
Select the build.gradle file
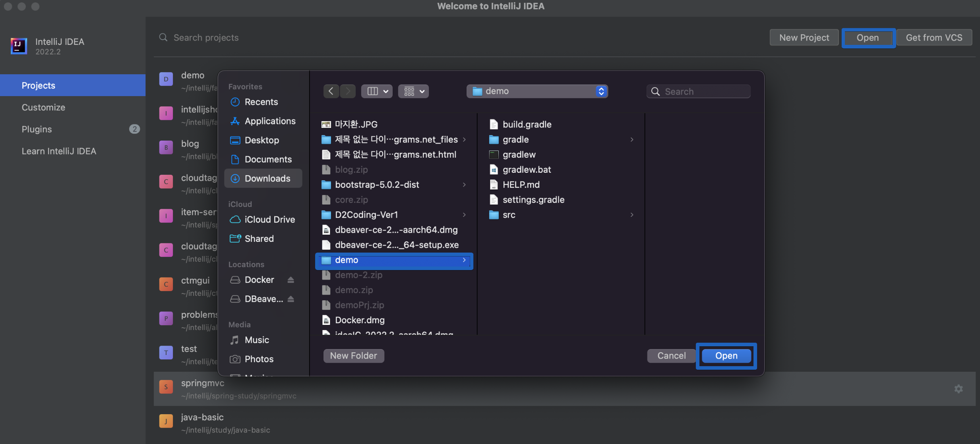click(x=527, y=124)
